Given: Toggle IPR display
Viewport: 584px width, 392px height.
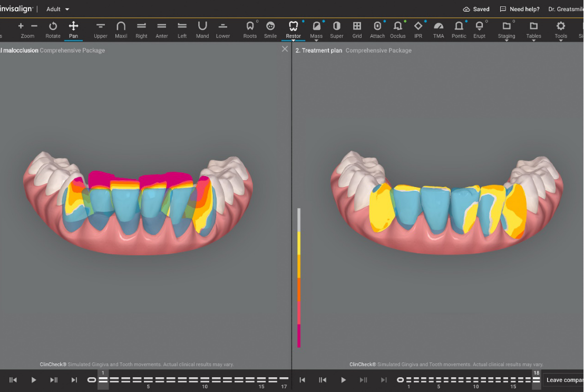Looking at the screenshot, I should pyautogui.click(x=418, y=30).
